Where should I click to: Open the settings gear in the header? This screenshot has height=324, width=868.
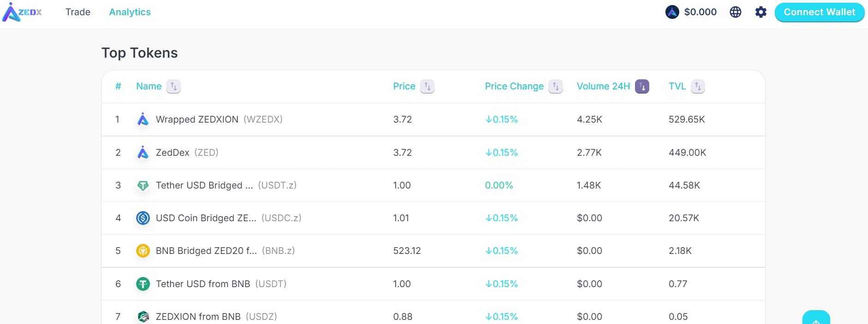pyautogui.click(x=760, y=12)
